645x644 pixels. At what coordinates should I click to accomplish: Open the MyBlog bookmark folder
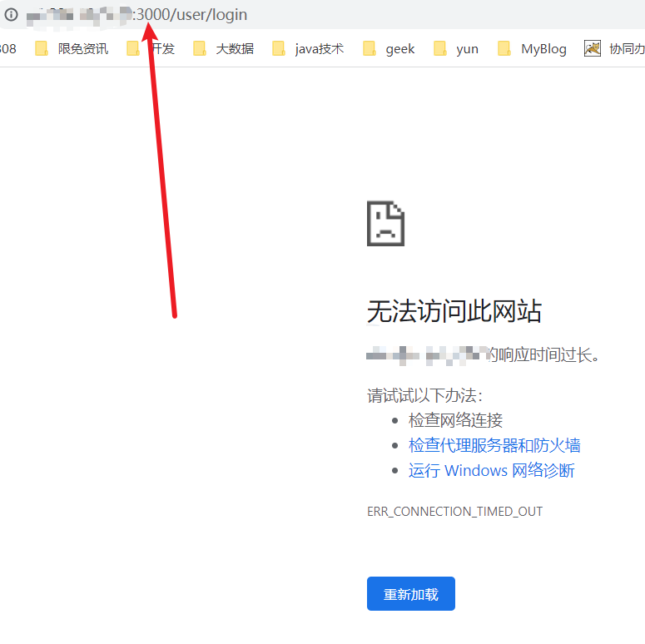click(532, 48)
